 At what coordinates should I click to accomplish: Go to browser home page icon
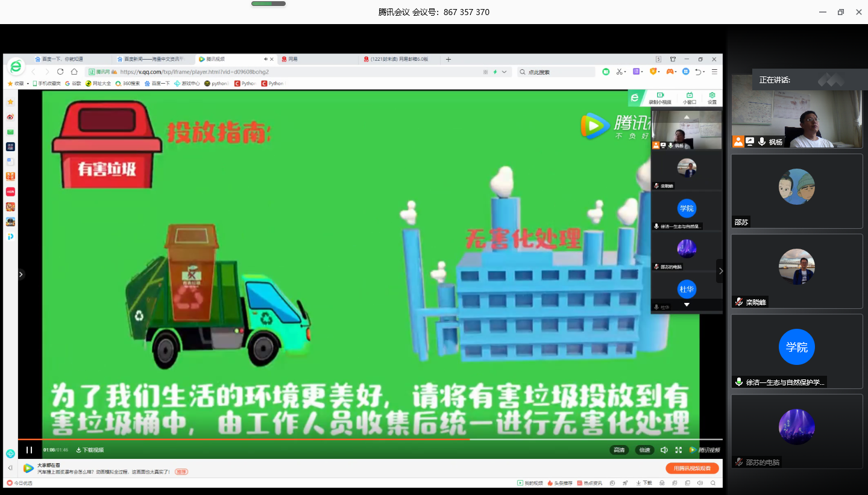tap(74, 72)
